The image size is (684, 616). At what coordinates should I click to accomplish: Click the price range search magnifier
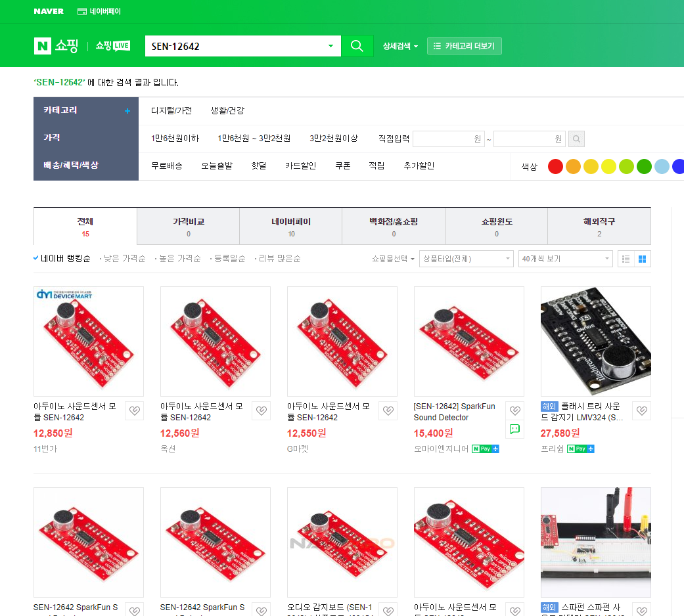point(576,139)
